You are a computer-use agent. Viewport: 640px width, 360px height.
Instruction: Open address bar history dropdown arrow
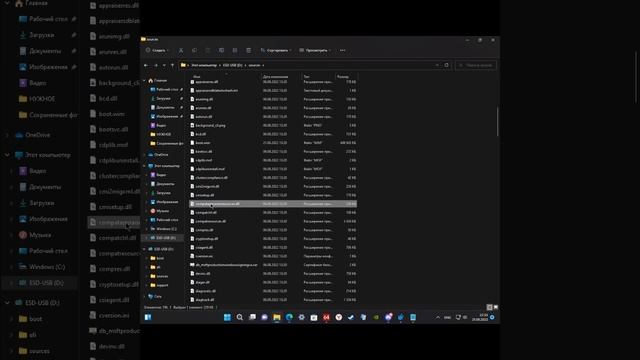point(437,65)
